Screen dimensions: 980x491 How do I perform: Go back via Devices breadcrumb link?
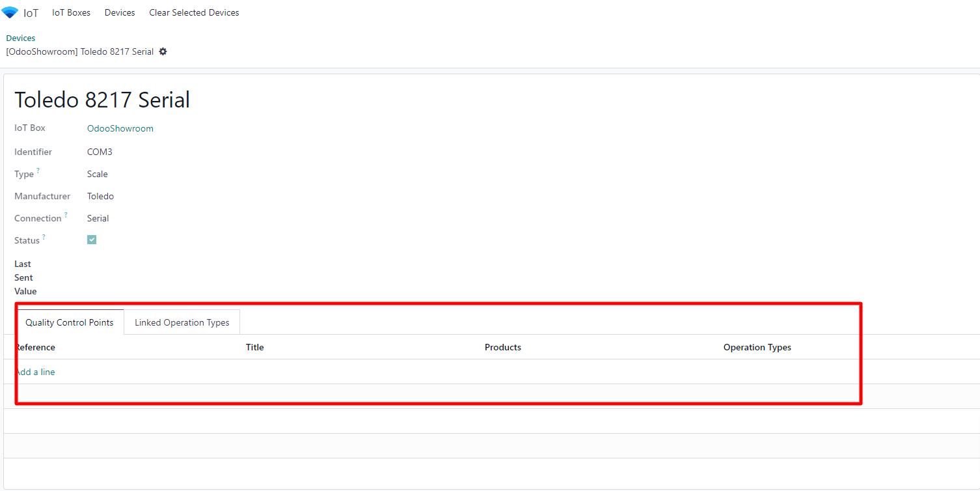point(21,38)
